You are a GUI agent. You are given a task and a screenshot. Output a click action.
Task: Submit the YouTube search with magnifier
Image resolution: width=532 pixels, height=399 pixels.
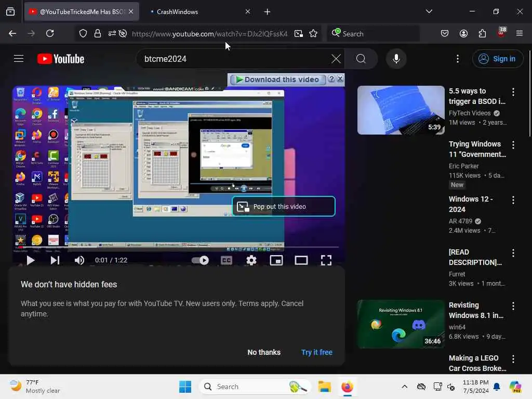tap(361, 59)
